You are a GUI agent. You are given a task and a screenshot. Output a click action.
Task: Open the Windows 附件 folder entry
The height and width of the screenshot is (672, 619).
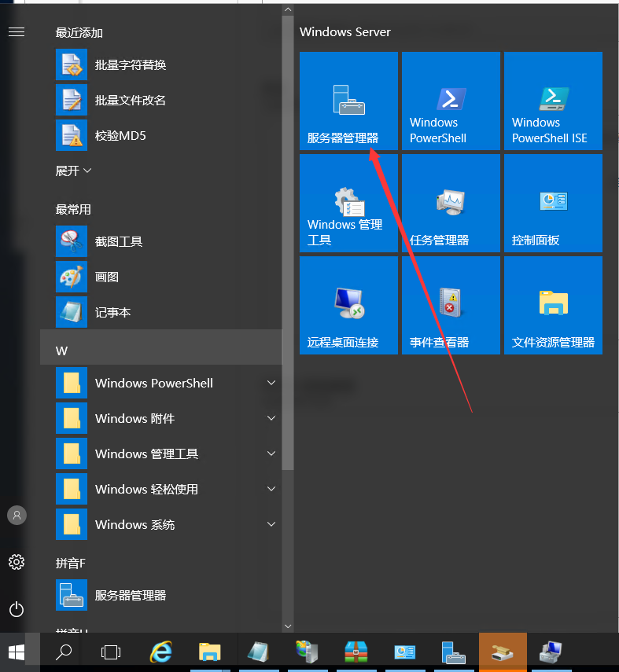click(161, 418)
